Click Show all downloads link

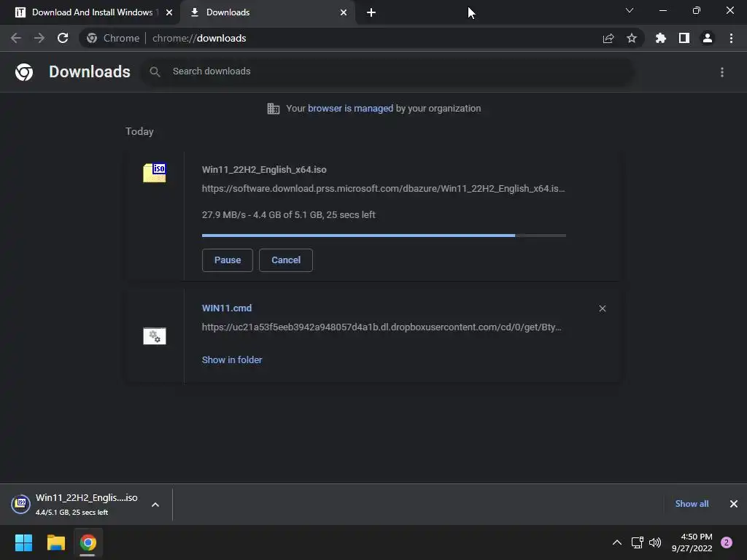692,504
